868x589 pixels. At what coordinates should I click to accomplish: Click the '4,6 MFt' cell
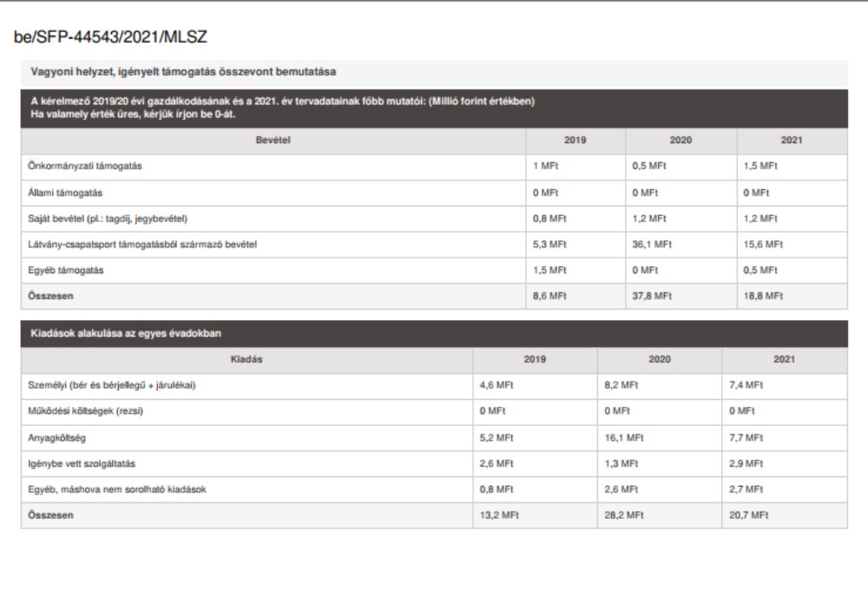(x=496, y=385)
